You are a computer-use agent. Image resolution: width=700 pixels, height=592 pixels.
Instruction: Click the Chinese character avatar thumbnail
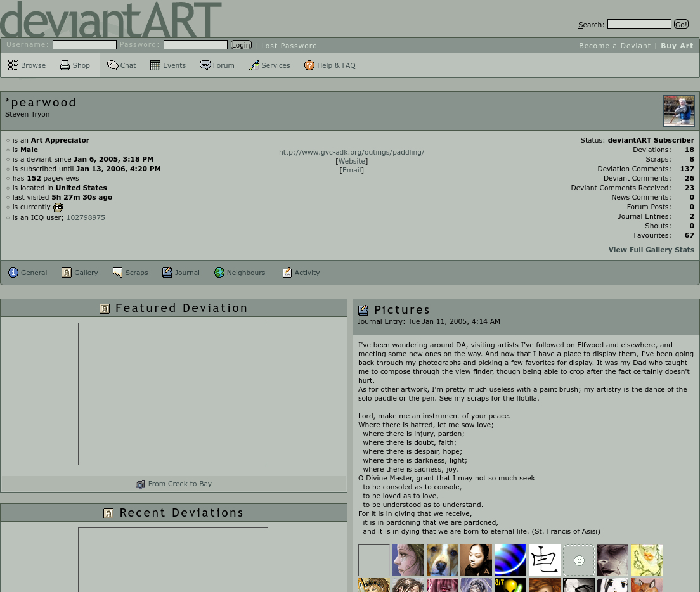click(545, 560)
